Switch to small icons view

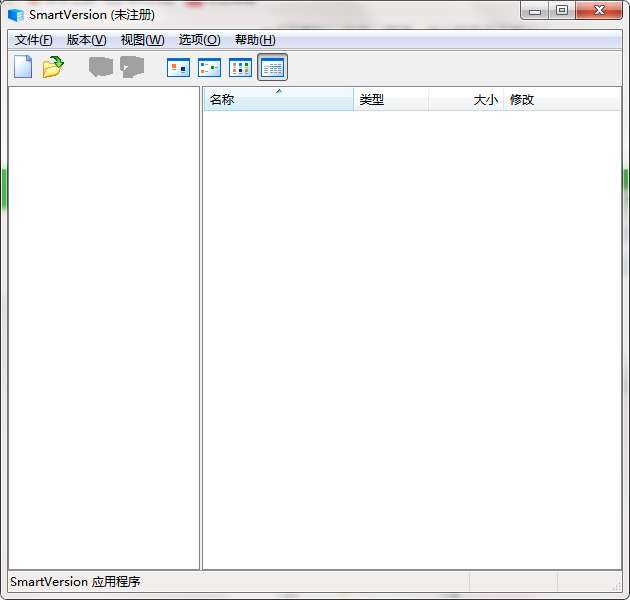pyautogui.click(x=209, y=67)
